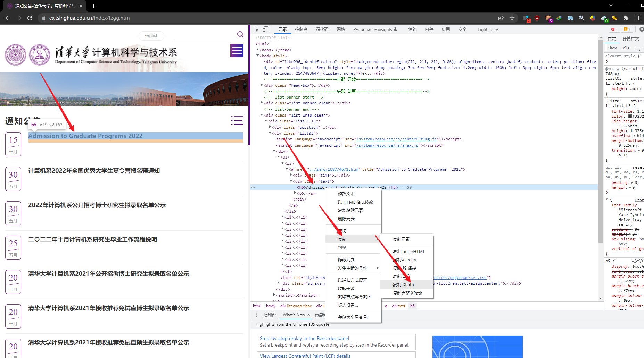
Task: Add a new style rule with plus icon
Action: (636, 48)
